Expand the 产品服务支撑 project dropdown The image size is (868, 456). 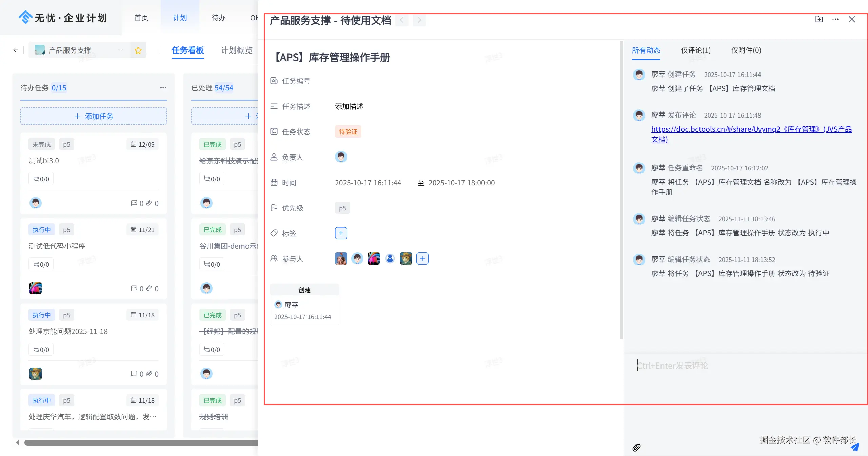click(x=120, y=50)
